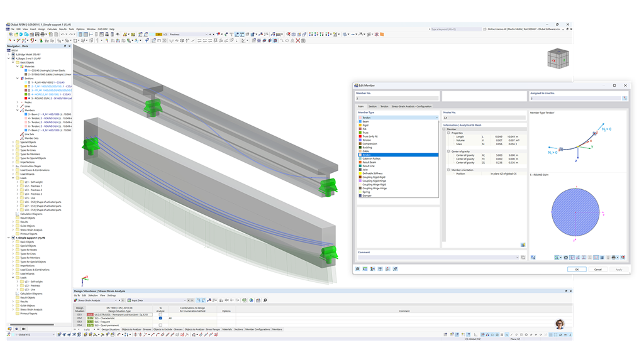This screenshot has width=644, height=362.
Task: Collapse Center of gravity group
Action: 448,151
